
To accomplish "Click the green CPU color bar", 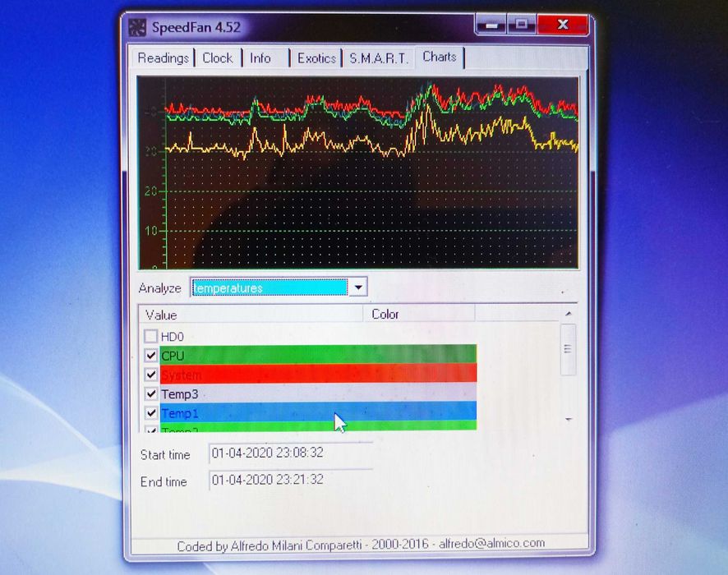I will pos(319,355).
